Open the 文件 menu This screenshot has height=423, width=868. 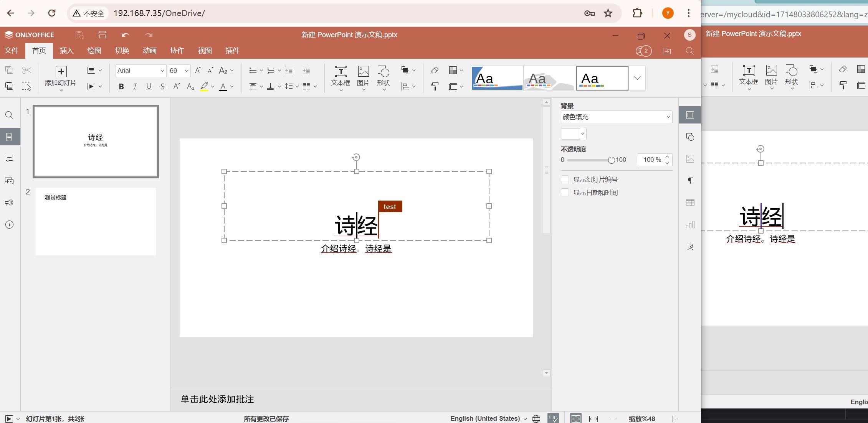pyautogui.click(x=12, y=50)
